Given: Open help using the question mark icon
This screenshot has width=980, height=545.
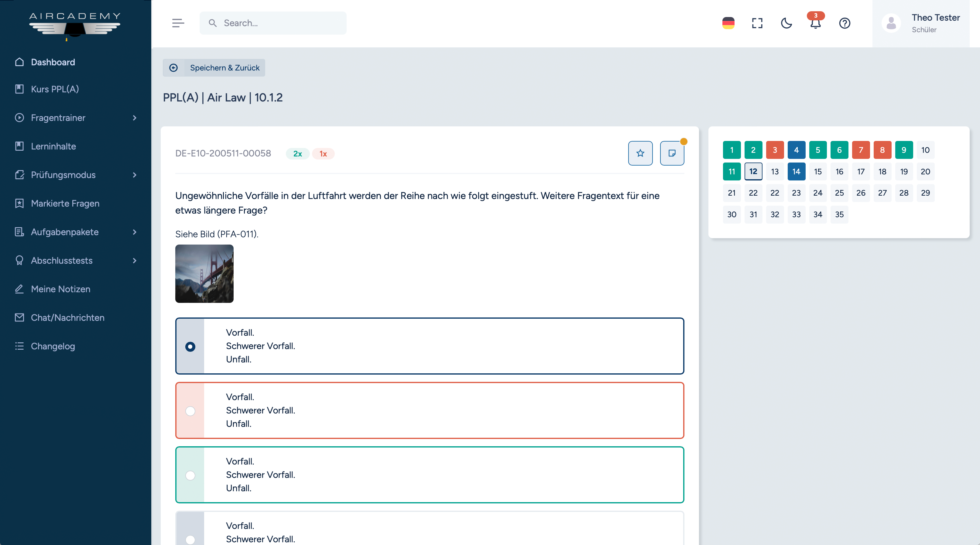Looking at the screenshot, I should tap(845, 23).
